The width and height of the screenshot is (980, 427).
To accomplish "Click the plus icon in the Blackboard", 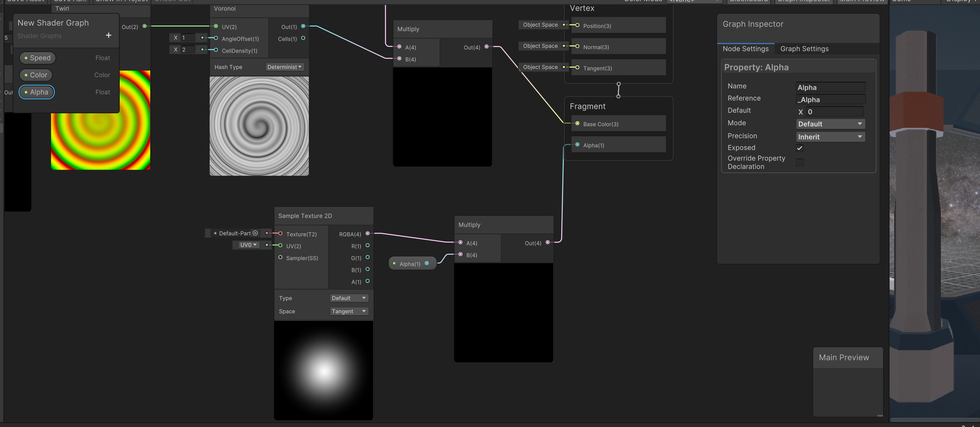I will [108, 35].
